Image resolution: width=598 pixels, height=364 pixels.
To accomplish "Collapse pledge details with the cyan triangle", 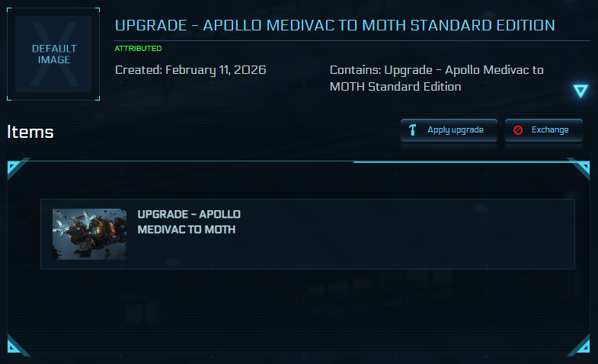I will (x=580, y=91).
